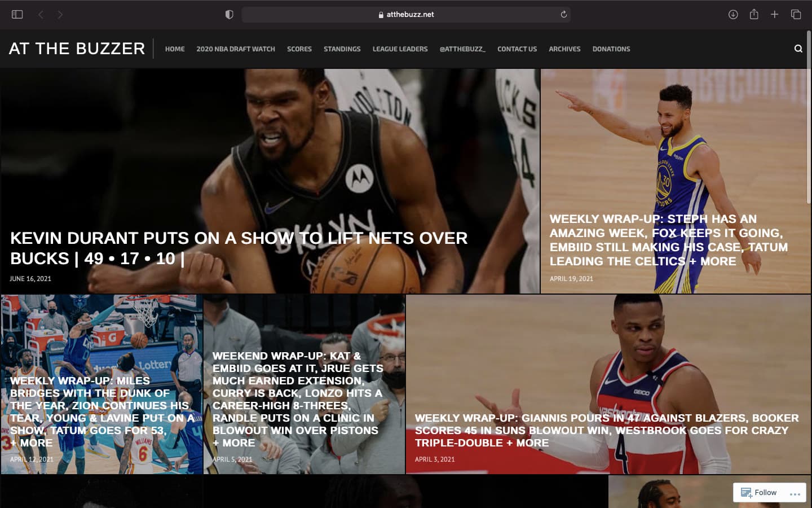Open the ARCHIVES menu item

(x=564, y=49)
